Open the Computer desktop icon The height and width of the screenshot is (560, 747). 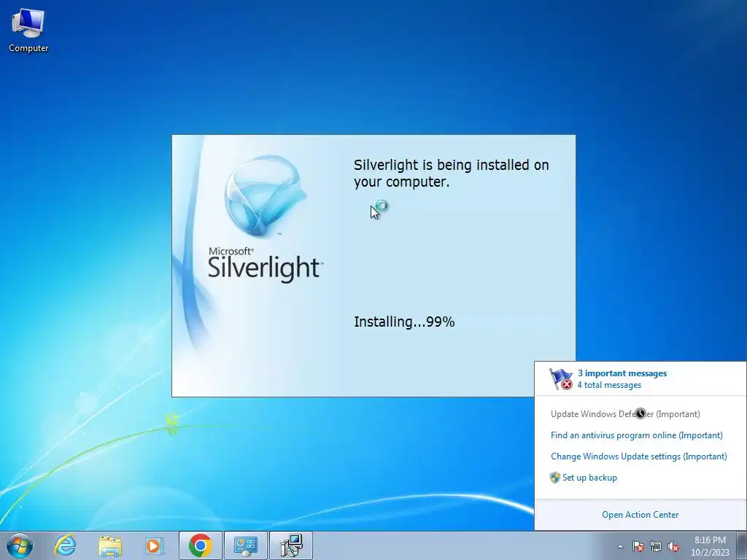28,30
